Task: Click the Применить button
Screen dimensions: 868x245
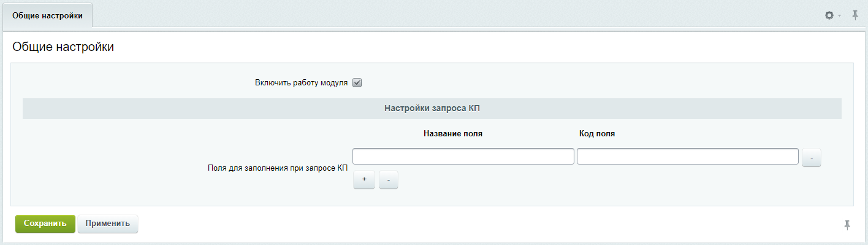Action: click(108, 224)
